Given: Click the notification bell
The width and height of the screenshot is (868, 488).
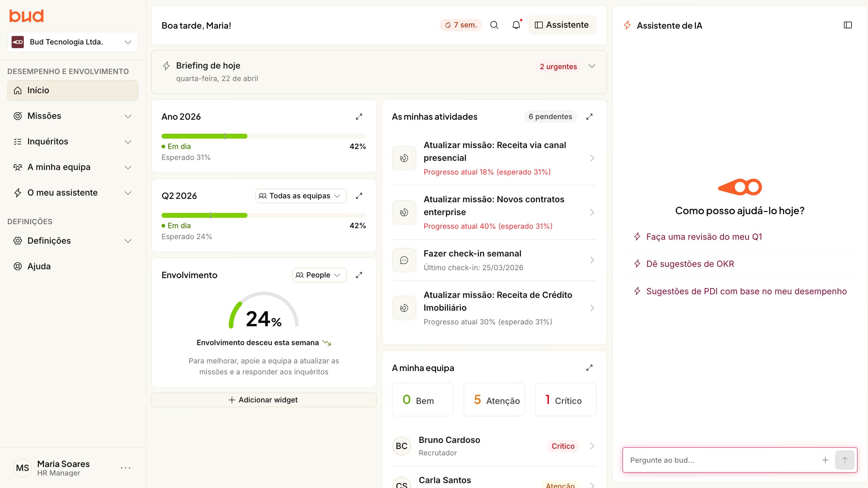Looking at the screenshot, I should pyautogui.click(x=516, y=25).
